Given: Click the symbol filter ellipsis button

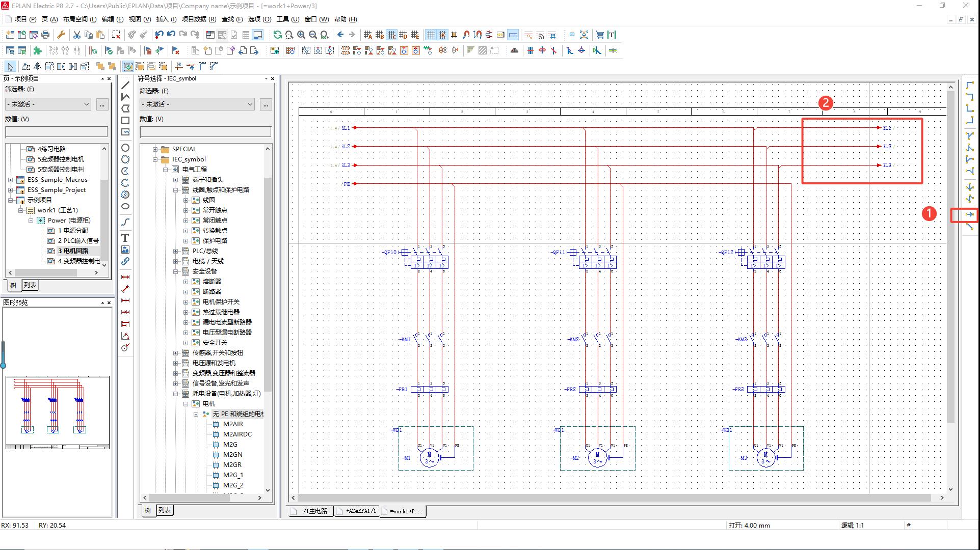Looking at the screenshot, I should [x=266, y=104].
